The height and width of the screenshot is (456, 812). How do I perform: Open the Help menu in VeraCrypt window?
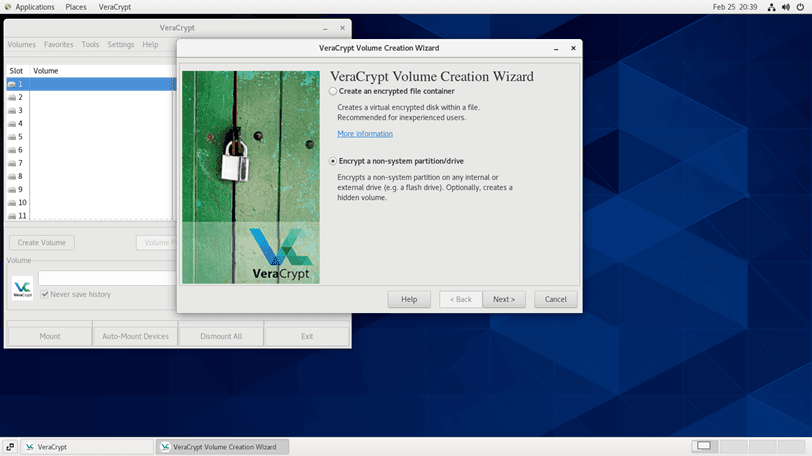150,45
